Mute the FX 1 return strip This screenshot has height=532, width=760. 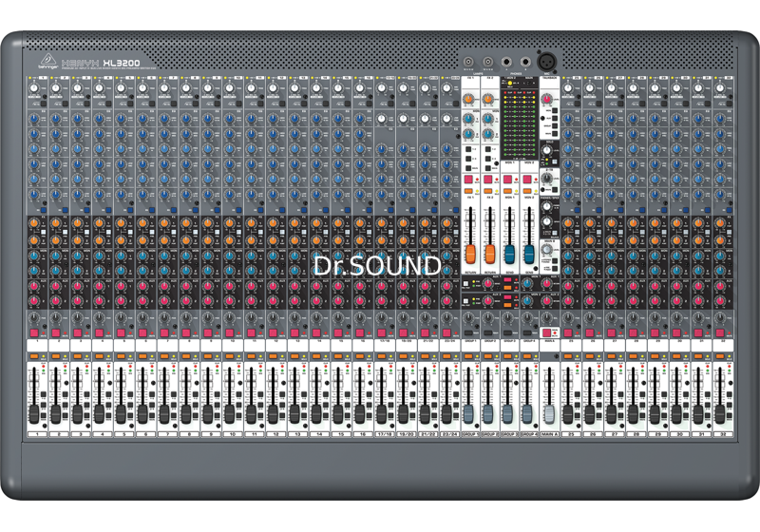[468, 180]
